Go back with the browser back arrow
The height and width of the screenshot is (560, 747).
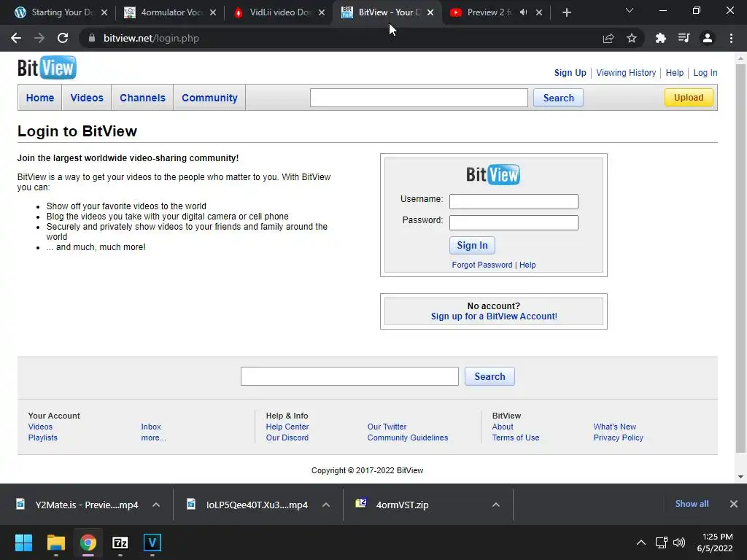coord(16,38)
